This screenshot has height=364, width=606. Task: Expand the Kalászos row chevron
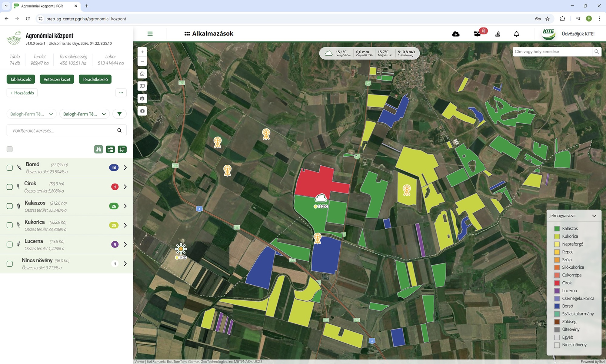(x=125, y=206)
